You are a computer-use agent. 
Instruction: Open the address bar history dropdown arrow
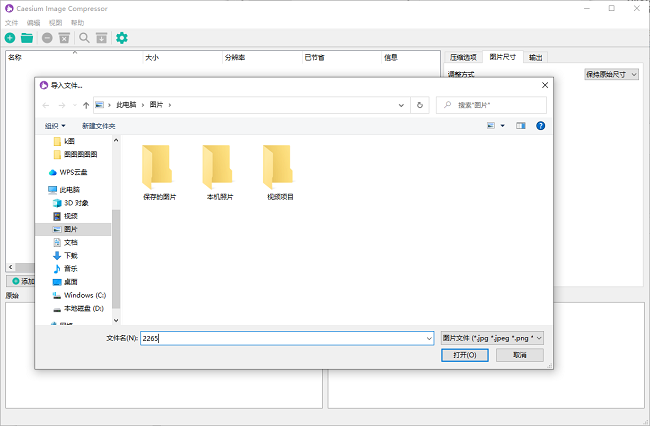pos(401,105)
